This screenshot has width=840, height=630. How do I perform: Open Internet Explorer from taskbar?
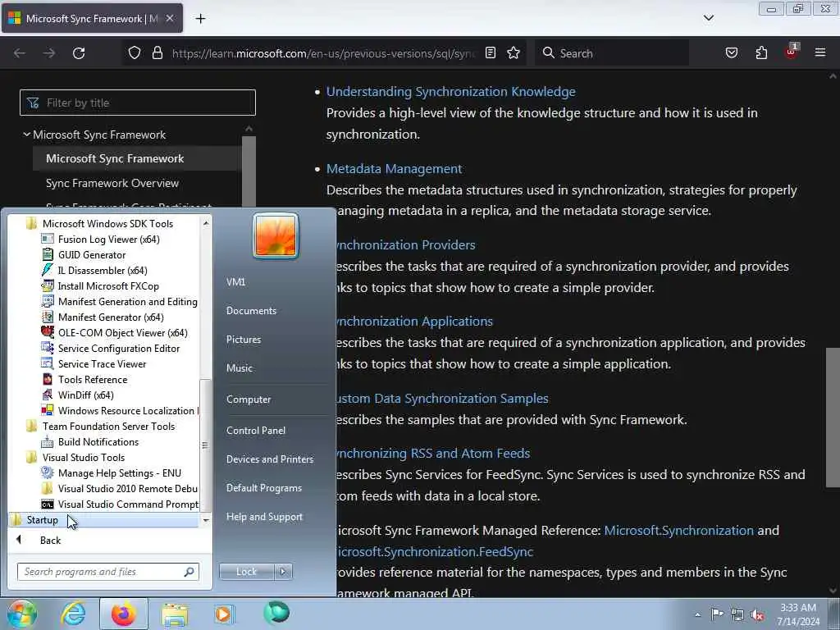[73, 614]
